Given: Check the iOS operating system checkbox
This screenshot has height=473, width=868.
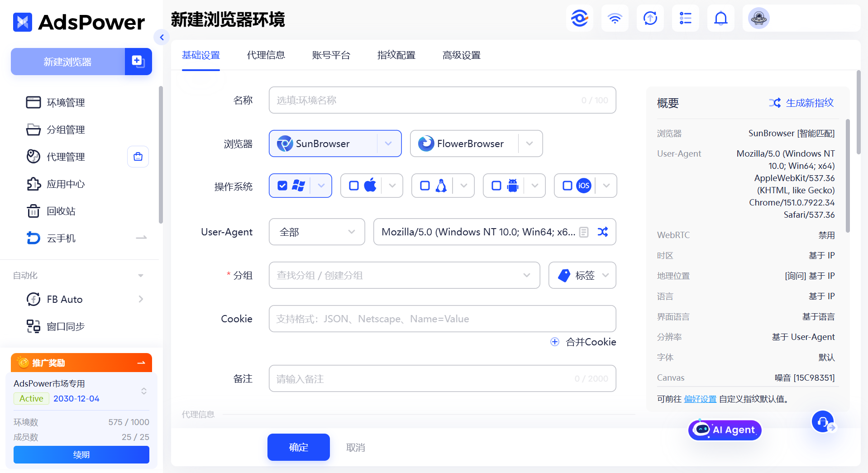Looking at the screenshot, I should (568, 186).
